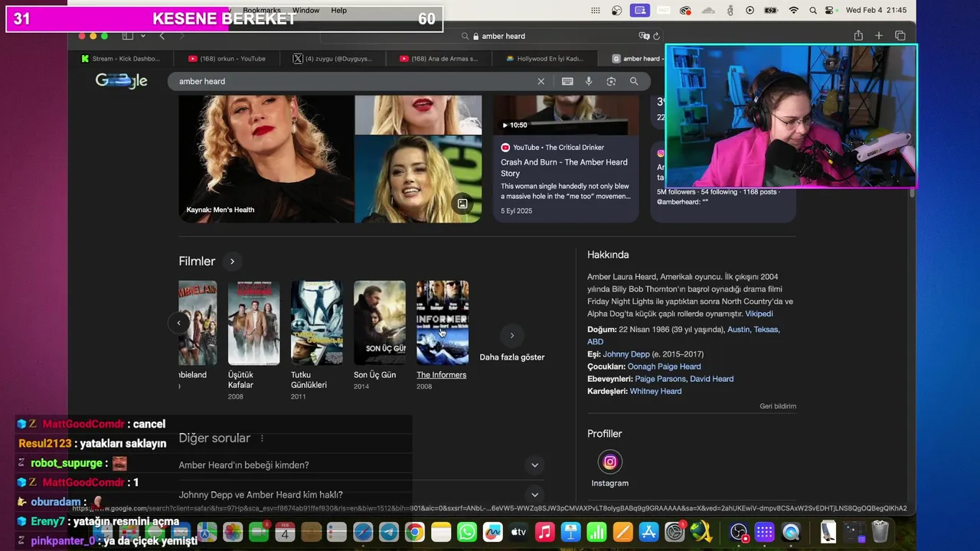Open the Window menu
This screenshot has height=551, width=980.
[x=305, y=11]
